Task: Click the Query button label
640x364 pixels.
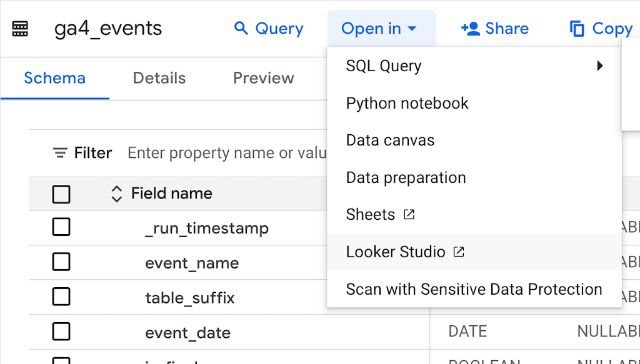Action: pyautogui.click(x=279, y=29)
